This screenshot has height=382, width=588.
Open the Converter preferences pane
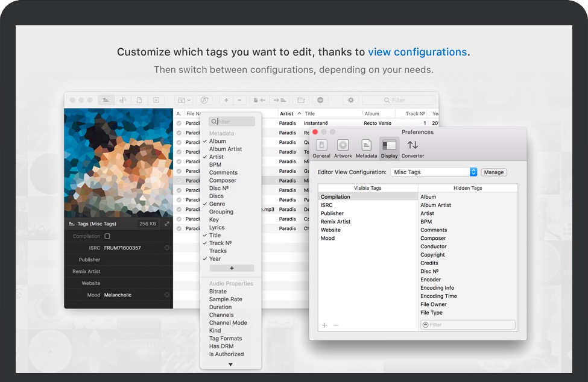pyautogui.click(x=413, y=148)
